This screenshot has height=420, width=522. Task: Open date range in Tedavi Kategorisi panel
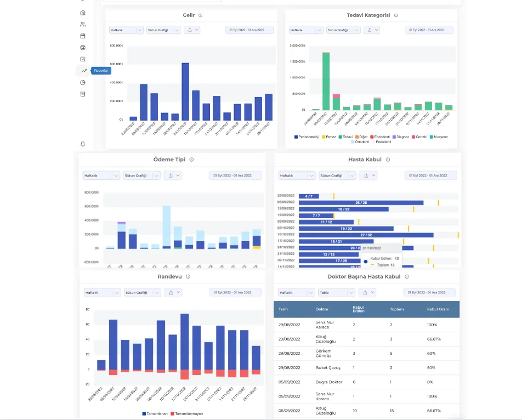click(x=429, y=30)
